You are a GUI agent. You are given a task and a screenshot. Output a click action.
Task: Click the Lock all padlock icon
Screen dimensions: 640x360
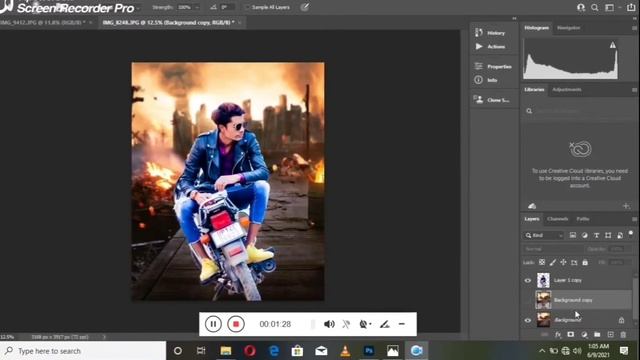click(585, 262)
